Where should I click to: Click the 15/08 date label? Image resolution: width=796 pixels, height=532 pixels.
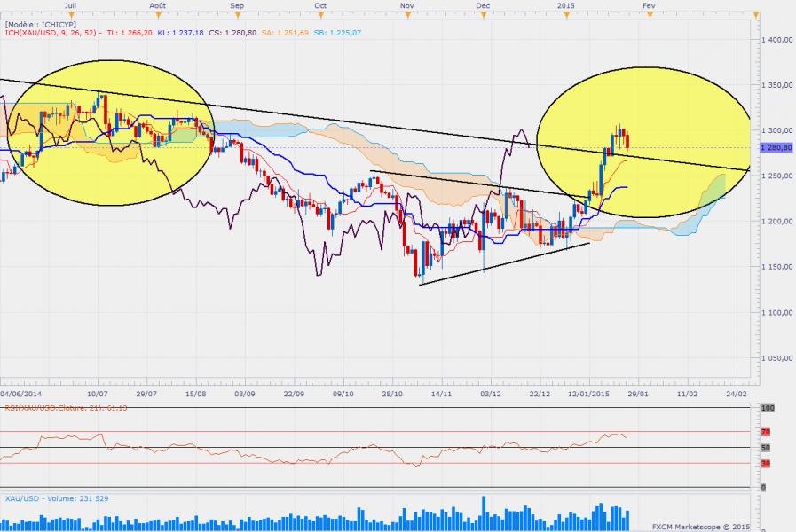pos(195,394)
